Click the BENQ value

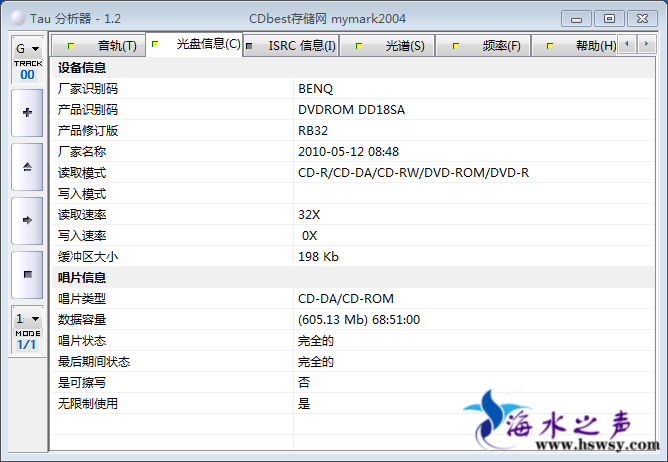pos(315,89)
